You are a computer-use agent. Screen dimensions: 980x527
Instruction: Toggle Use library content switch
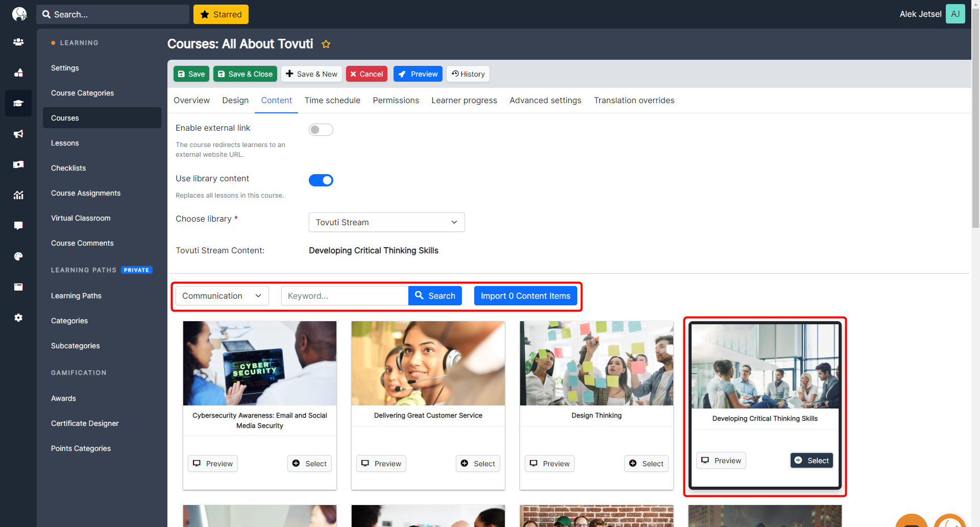321,180
